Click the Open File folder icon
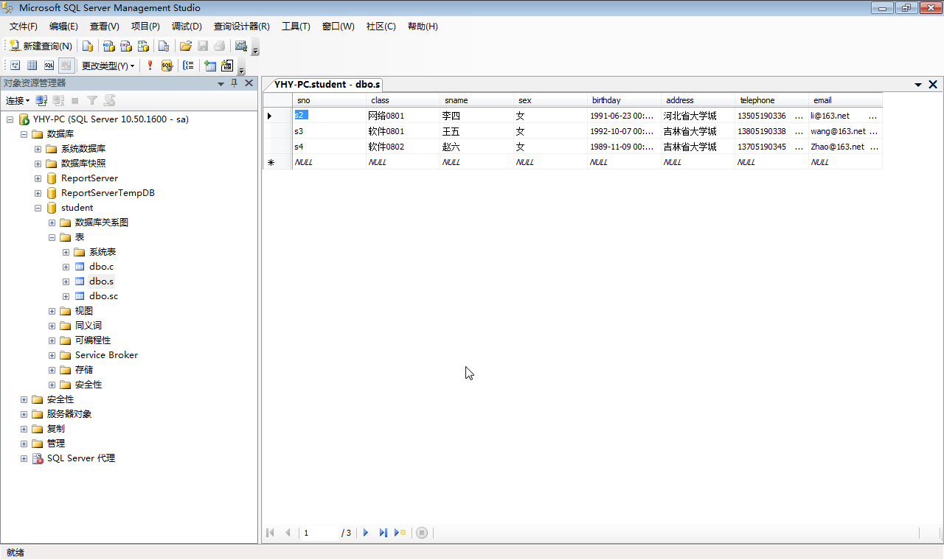The image size is (944, 560). pos(186,46)
